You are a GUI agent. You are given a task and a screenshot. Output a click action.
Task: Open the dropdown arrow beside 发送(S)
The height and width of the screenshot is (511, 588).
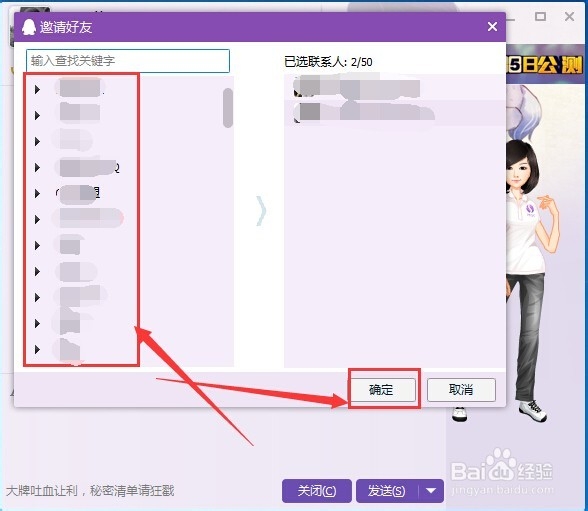click(x=431, y=491)
